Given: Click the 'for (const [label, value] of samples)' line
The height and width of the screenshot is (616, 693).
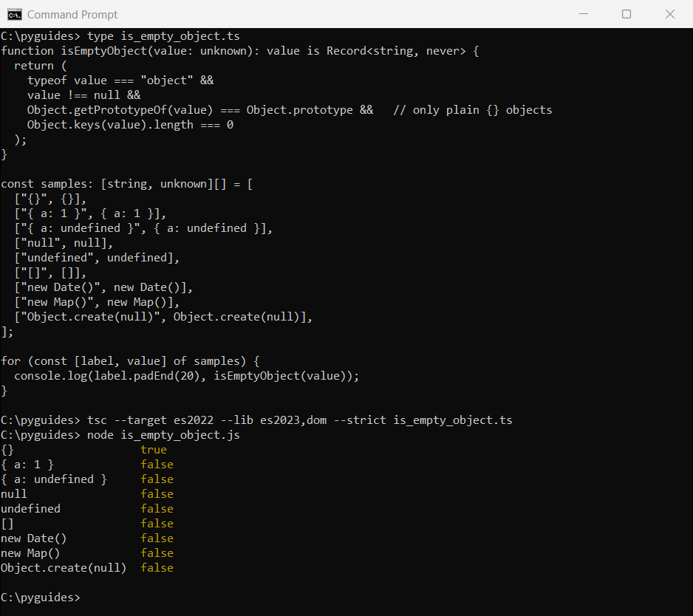Looking at the screenshot, I should pos(130,361).
